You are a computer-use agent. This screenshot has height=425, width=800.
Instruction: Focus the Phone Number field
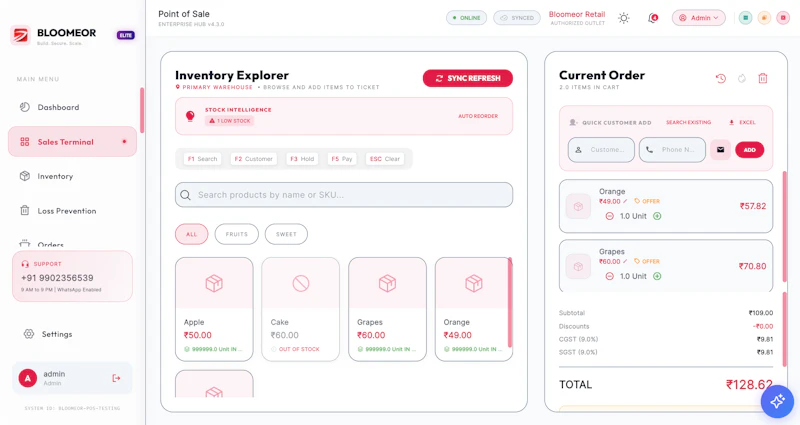pos(672,150)
